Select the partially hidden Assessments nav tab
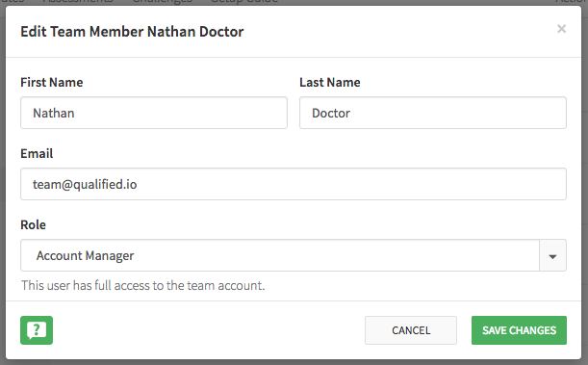The height and width of the screenshot is (365, 588). coord(78,2)
